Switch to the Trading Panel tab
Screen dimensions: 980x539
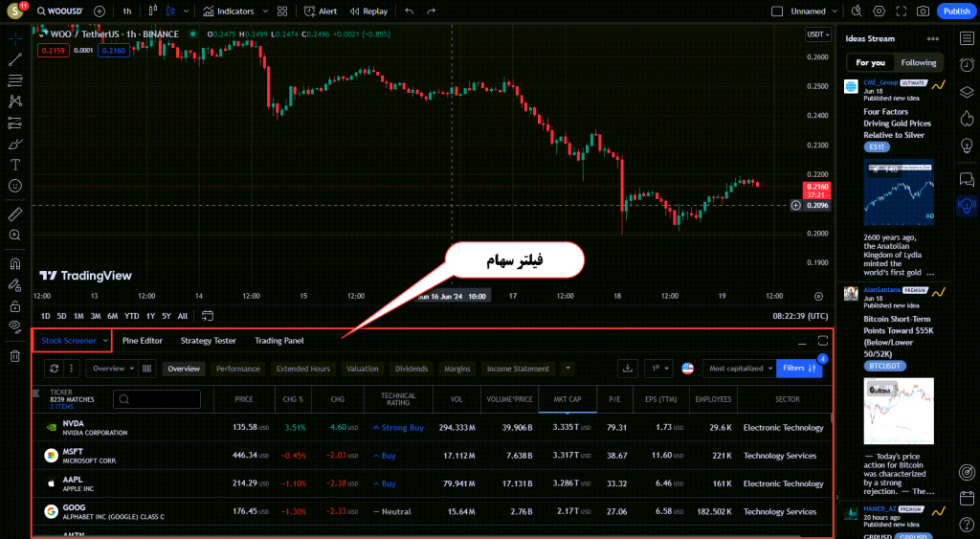pyautogui.click(x=279, y=341)
